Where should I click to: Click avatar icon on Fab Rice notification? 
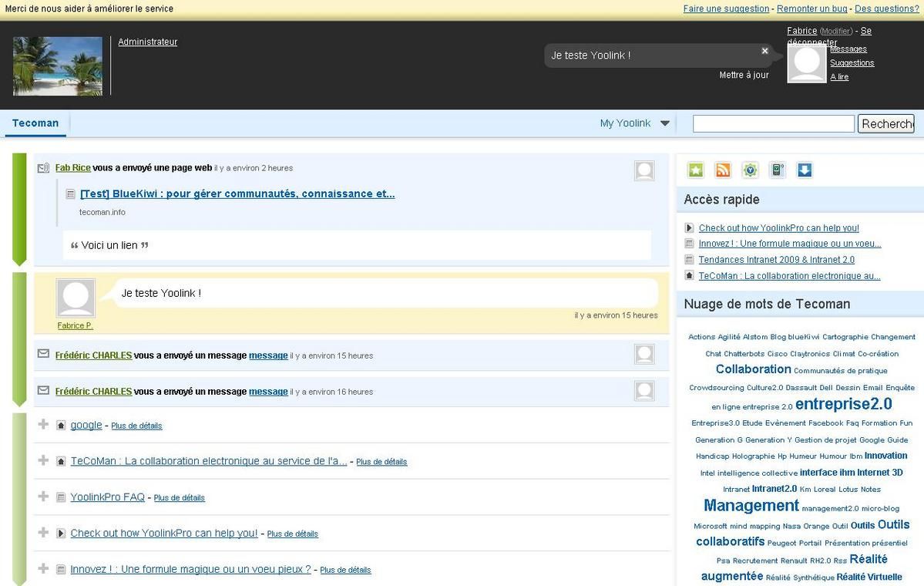[644, 170]
